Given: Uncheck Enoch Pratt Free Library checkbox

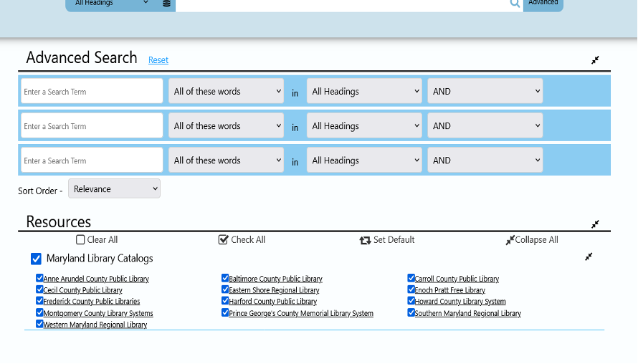Looking at the screenshot, I should (x=411, y=289).
